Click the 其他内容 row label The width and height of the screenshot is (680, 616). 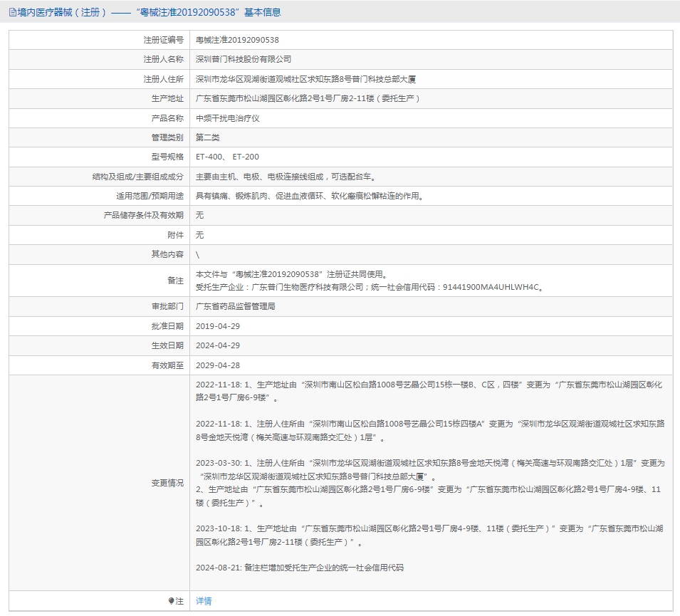click(167, 254)
